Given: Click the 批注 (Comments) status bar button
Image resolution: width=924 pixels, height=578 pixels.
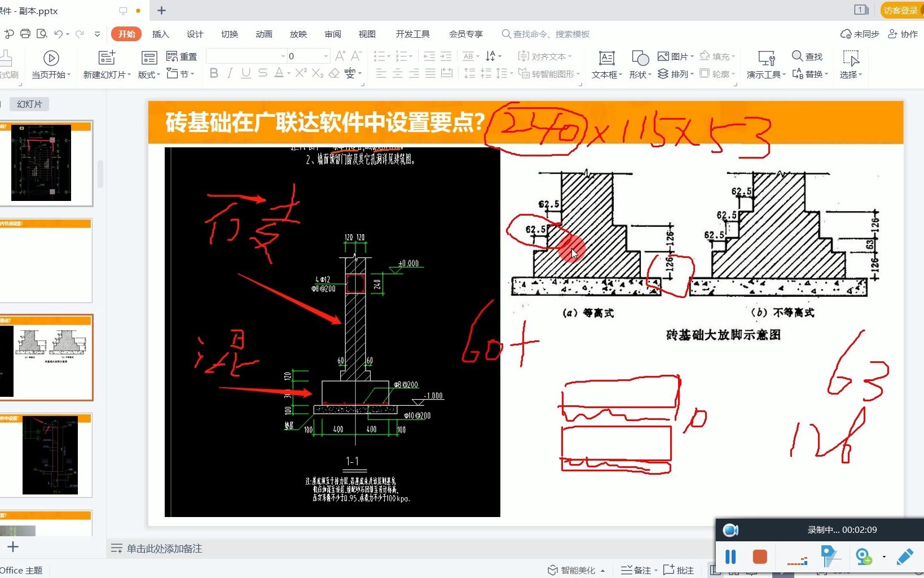Looking at the screenshot, I should pyautogui.click(x=679, y=570).
